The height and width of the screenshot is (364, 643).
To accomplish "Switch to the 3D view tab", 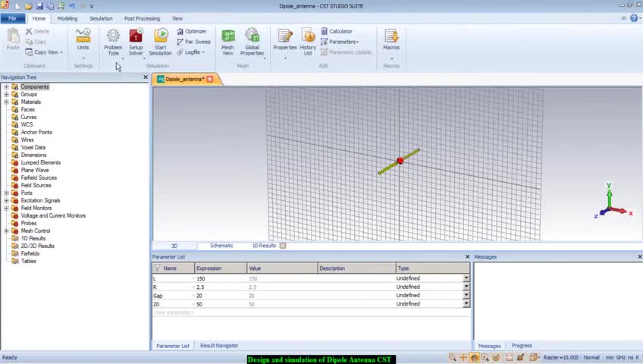I will pyautogui.click(x=174, y=246).
